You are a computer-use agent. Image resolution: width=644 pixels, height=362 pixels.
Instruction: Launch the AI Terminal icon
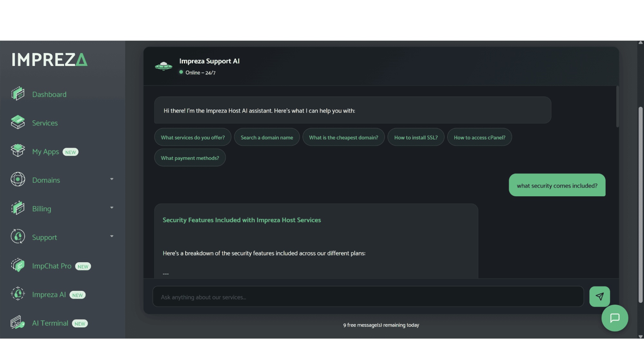click(x=18, y=322)
